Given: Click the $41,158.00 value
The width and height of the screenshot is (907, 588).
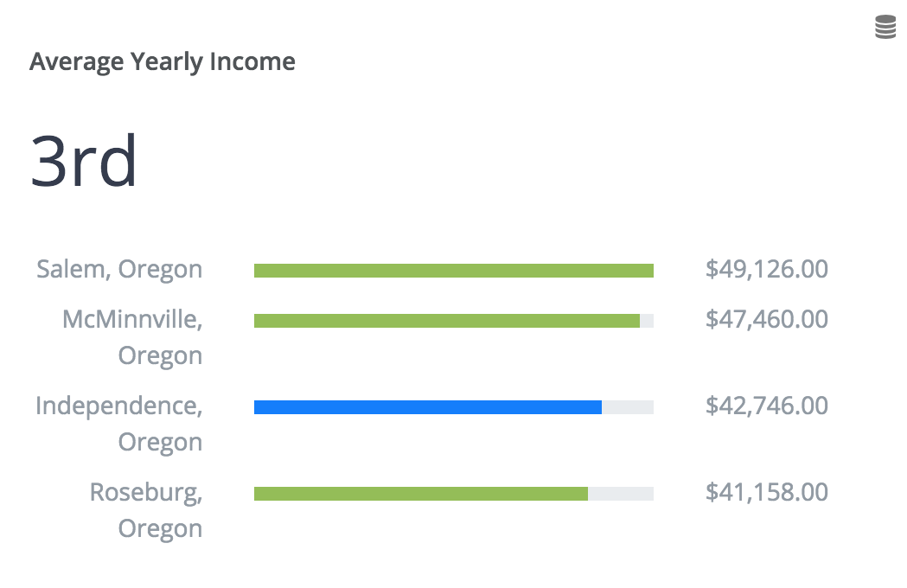Looking at the screenshot, I should (766, 493).
